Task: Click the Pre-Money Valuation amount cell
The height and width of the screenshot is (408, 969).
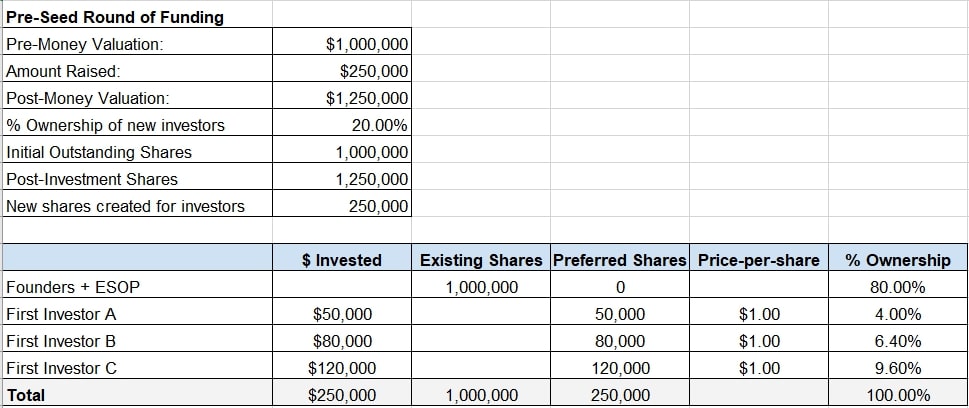Action: point(367,44)
